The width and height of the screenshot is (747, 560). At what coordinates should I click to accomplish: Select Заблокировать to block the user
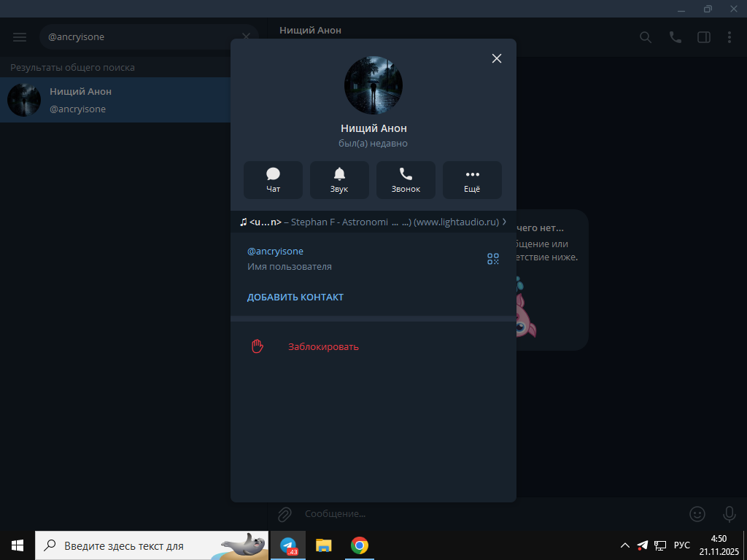pyautogui.click(x=323, y=346)
